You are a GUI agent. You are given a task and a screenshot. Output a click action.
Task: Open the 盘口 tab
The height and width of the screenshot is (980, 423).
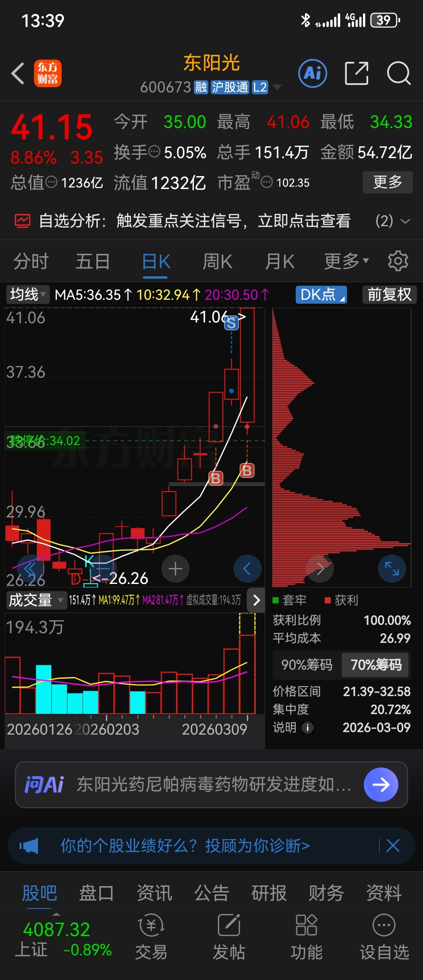pyautogui.click(x=96, y=894)
